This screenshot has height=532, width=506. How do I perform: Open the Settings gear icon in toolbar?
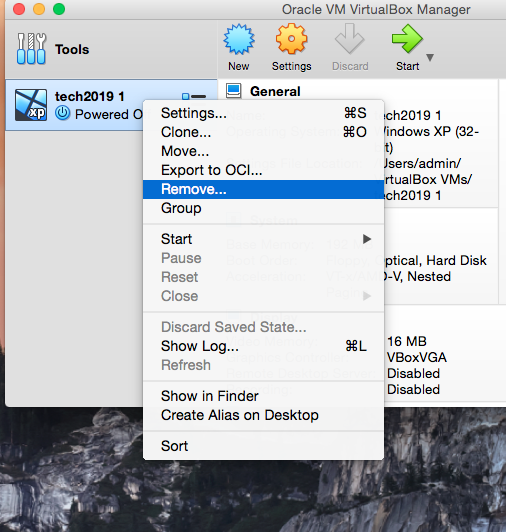click(x=292, y=39)
